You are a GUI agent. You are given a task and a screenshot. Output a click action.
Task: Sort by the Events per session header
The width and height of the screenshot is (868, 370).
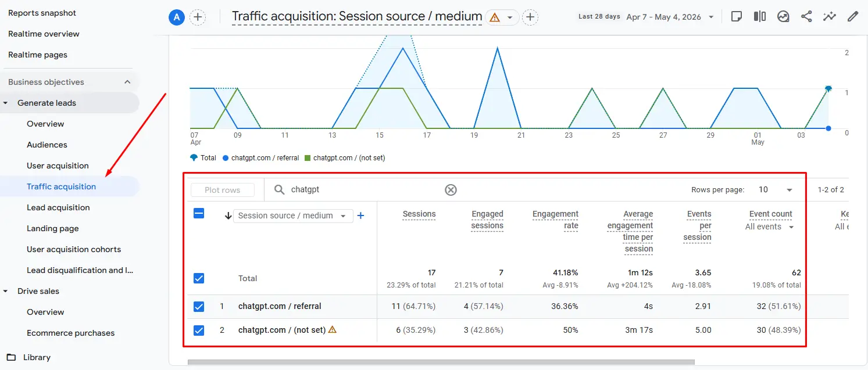click(698, 225)
